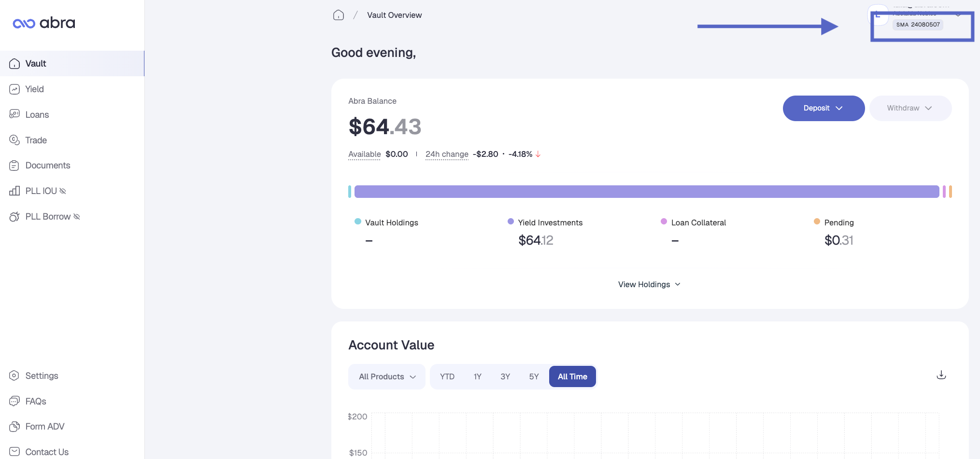This screenshot has width=980, height=459.
Task: Click the crossed-eye icon beside PLL IOU
Action: (63, 191)
